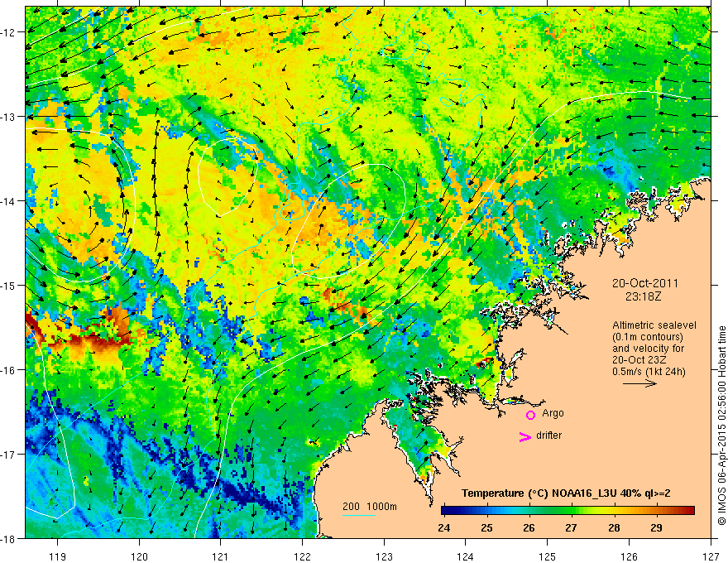Viewport: 728px width, 563px height.
Task: Click longitude axis label 126
Action: [629, 556]
